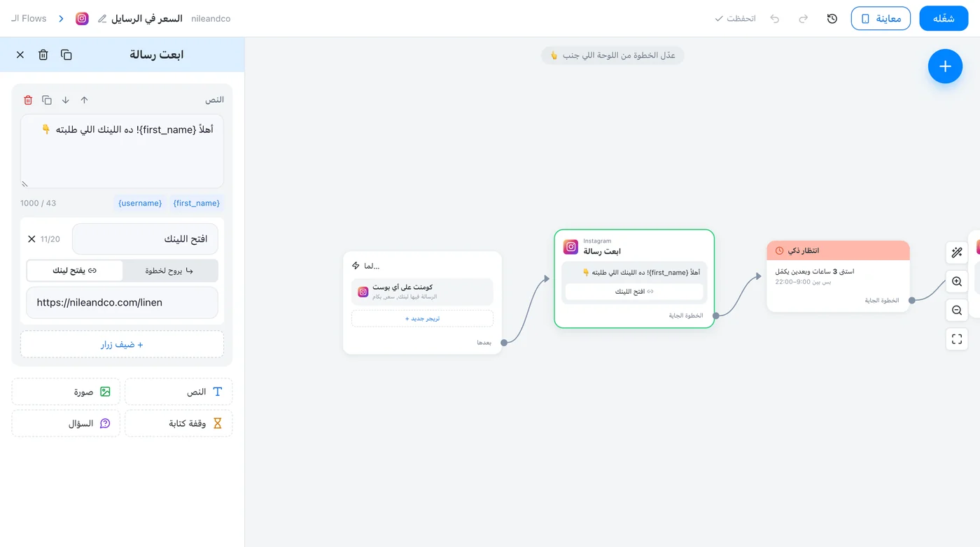Select the انتظار ذكي smart wait node
Image resolution: width=980 pixels, height=547 pixels.
click(x=838, y=276)
